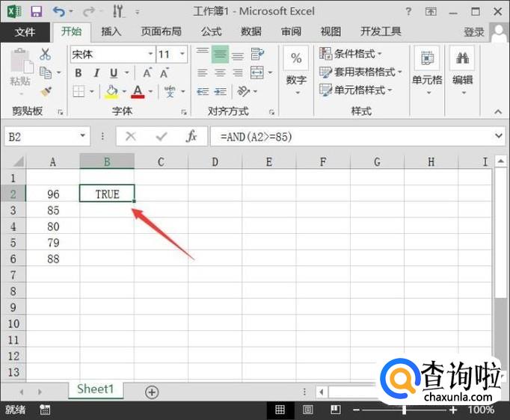Screen dimensions: 510x420
Task: Select cell A3 containing 85
Action: tap(53, 210)
